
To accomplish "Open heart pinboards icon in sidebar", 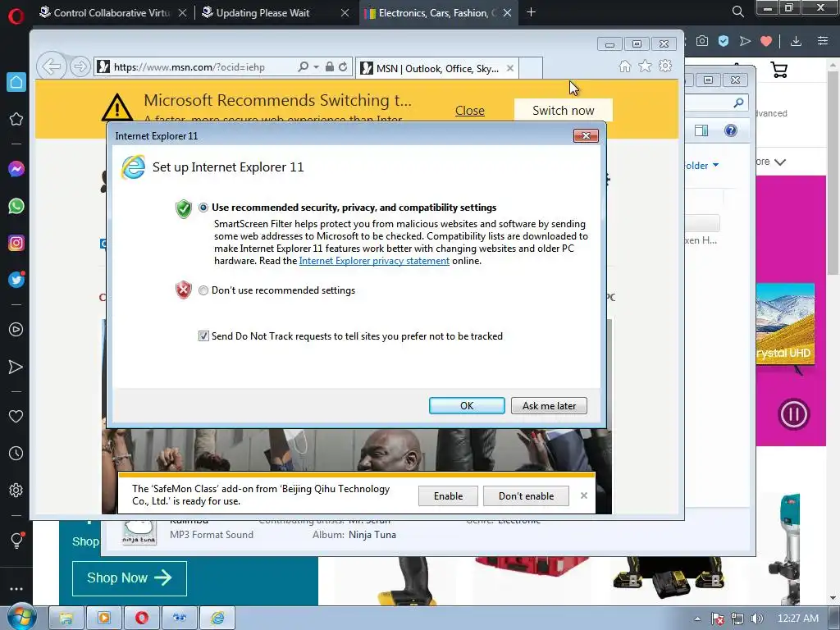I will [16, 416].
